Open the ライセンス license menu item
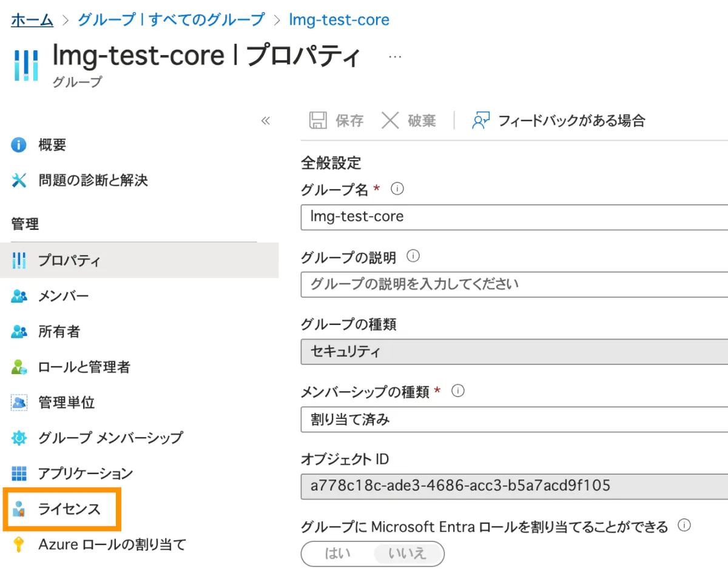This screenshot has width=728, height=579. pyautogui.click(x=69, y=509)
